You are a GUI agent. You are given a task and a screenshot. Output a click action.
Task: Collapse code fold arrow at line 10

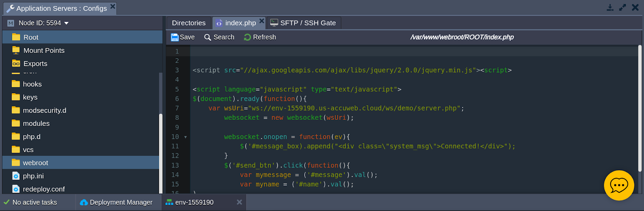click(x=186, y=137)
